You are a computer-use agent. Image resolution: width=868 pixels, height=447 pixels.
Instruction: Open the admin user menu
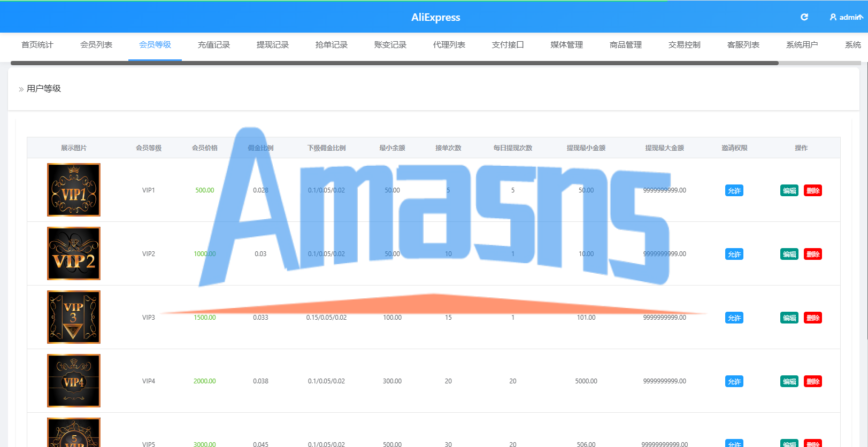[x=846, y=17]
